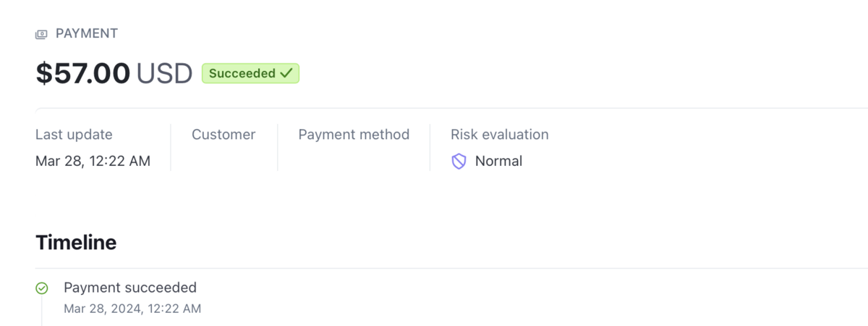Click the checkmark in the Succeeded badge
The height and width of the screenshot is (326, 868).
coord(286,73)
